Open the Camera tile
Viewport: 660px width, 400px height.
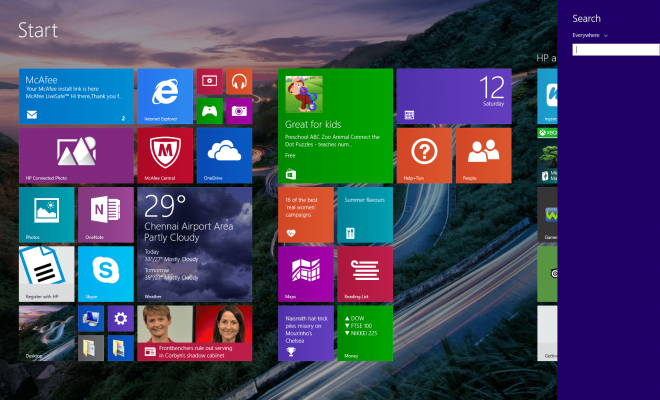click(x=239, y=111)
